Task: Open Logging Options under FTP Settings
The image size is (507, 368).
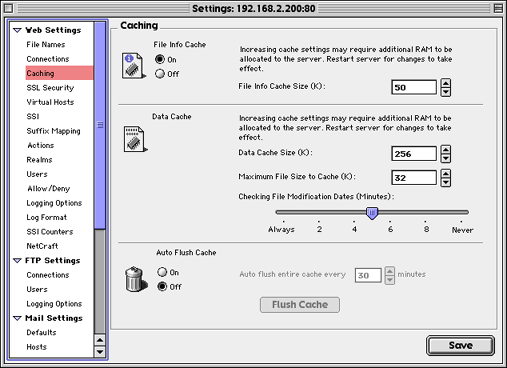Action: pos(54,304)
